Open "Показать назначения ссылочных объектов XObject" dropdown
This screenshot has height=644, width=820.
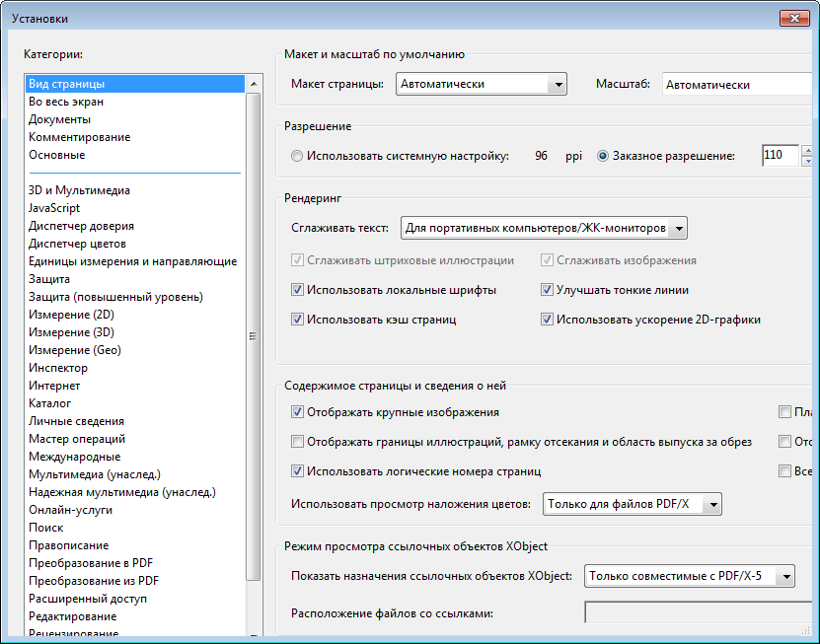pos(690,576)
